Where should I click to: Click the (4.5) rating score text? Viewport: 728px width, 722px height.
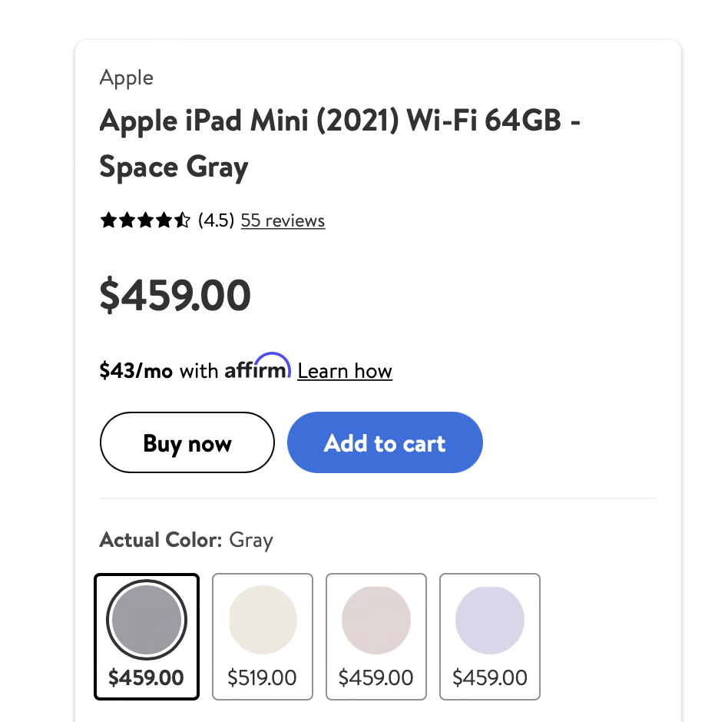(216, 221)
